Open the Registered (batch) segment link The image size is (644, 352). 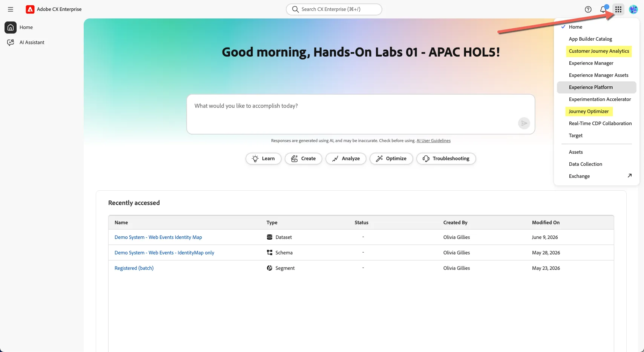(134, 268)
